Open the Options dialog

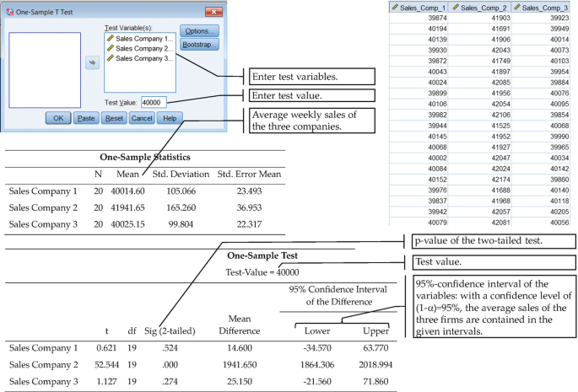(199, 31)
